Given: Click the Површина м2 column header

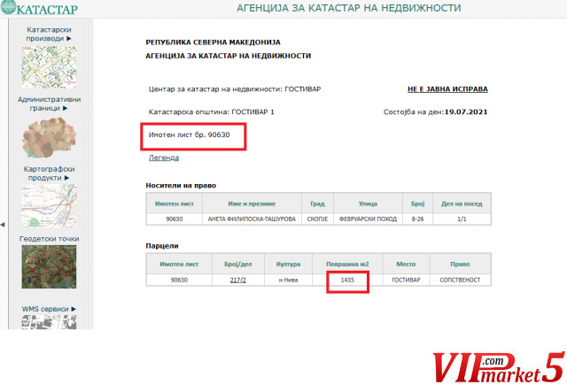Looking at the screenshot, I should coord(347,264).
